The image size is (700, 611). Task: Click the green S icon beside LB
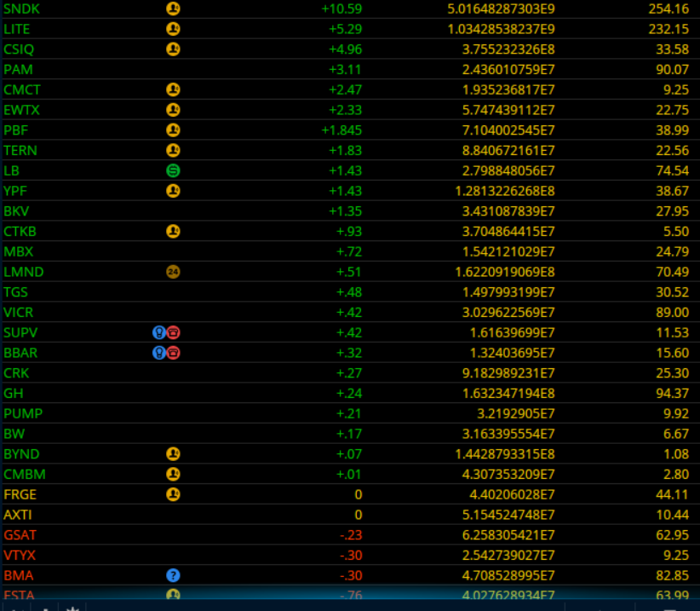[x=173, y=170]
